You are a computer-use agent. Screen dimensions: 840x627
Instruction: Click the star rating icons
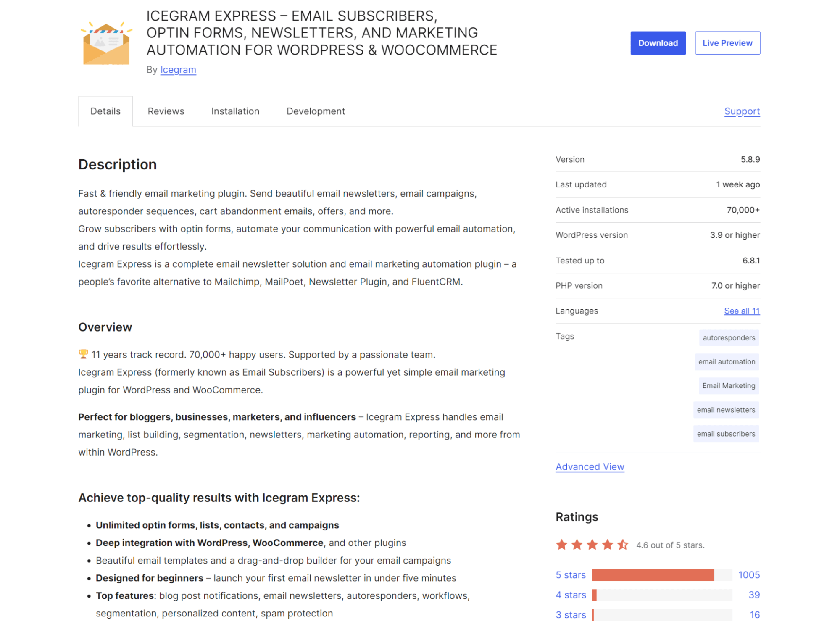(x=592, y=545)
